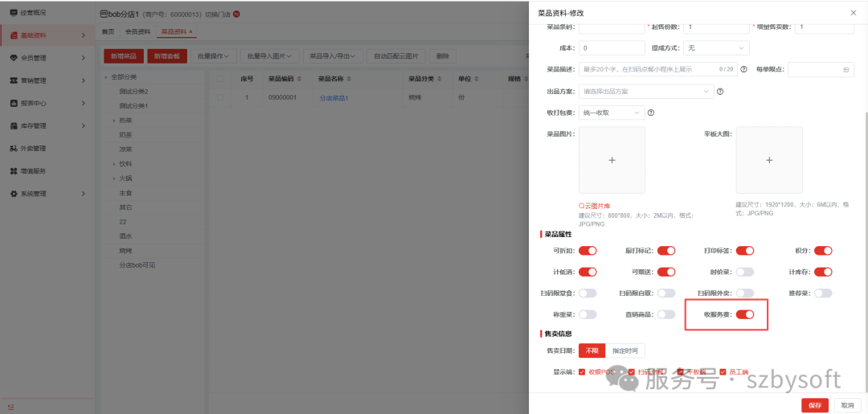868x414 pixels.
Task: Switch to the 会员资料 tab
Action: tap(137, 31)
